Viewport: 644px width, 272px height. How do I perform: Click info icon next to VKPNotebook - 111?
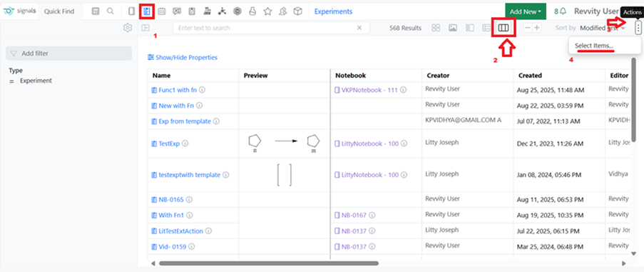[x=404, y=90]
